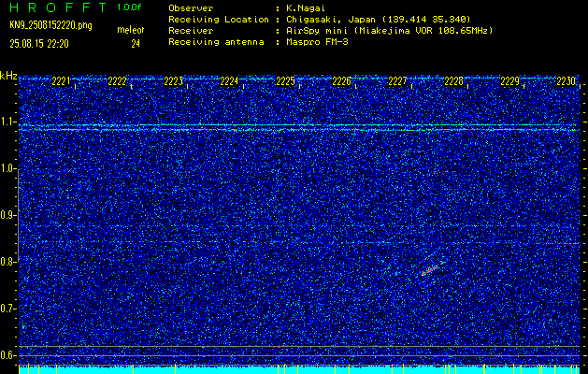Click the date stamp 25.08.15 22:20
The width and height of the screenshot is (588, 374).
click(x=39, y=44)
